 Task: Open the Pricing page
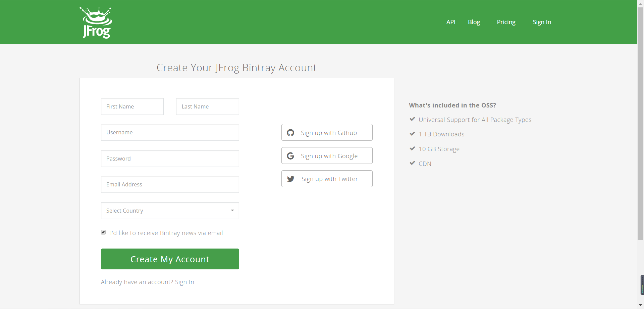pos(506,22)
